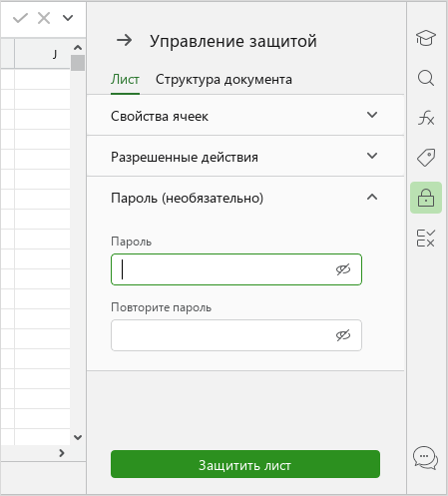The image size is (448, 496).
Task: Open the checklist validation sidebar icon
Action: pyautogui.click(x=426, y=238)
